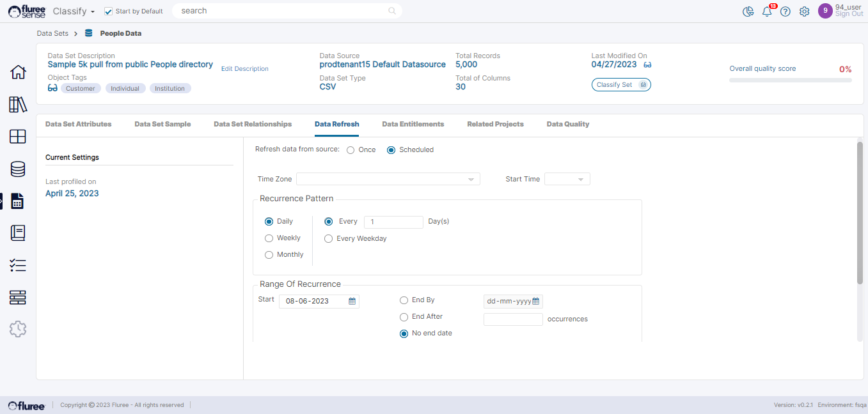Expand the Time Zone dropdown

click(388, 180)
